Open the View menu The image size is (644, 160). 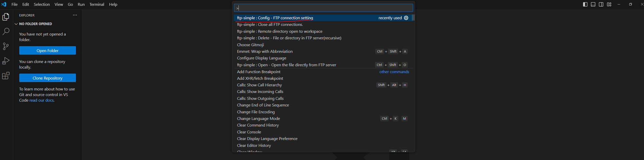59,5
